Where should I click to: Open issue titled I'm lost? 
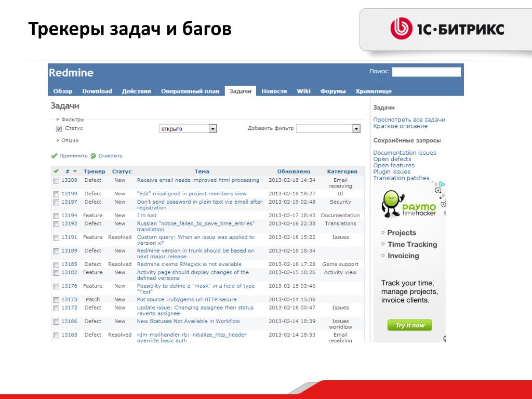[x=147, y=216]
